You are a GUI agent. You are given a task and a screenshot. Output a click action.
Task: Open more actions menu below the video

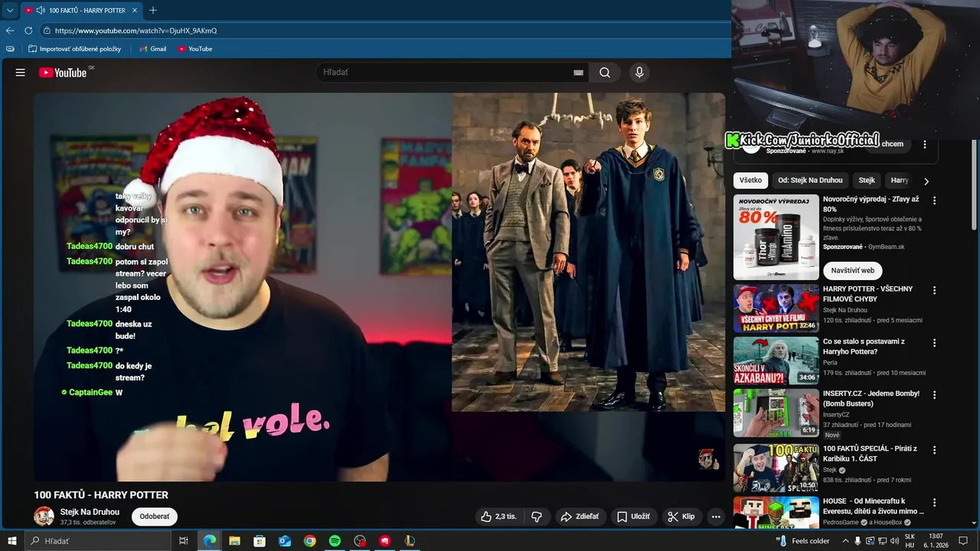[x=716, y=517]
